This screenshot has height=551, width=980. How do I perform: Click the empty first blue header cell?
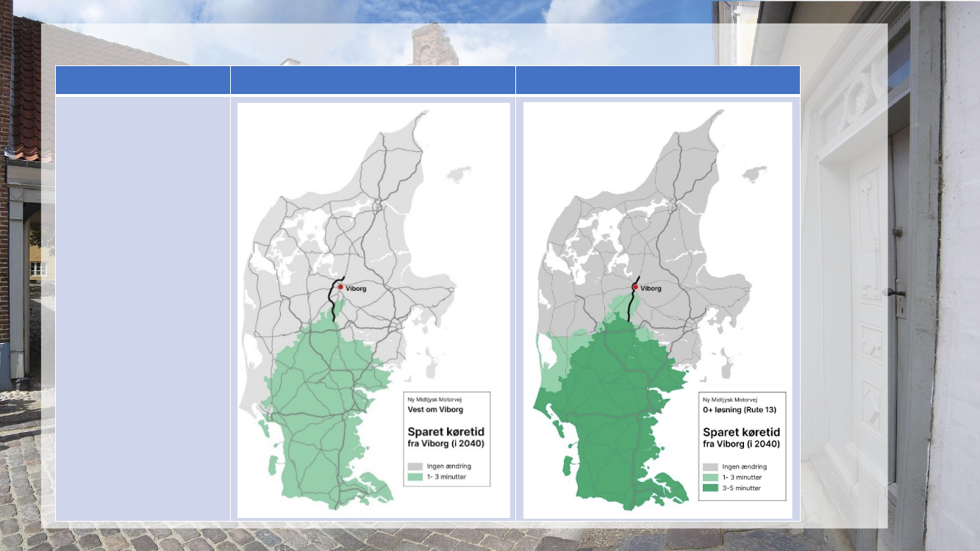[143, 80]
